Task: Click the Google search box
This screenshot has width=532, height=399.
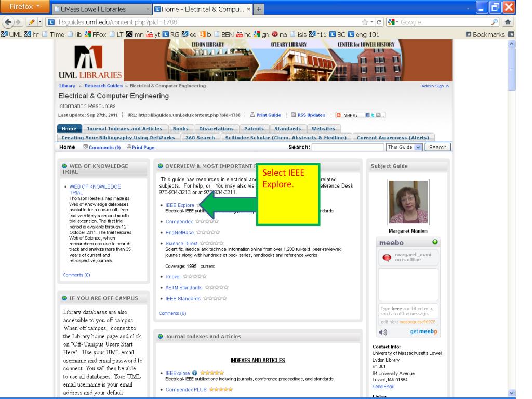Action: (445, 22)
